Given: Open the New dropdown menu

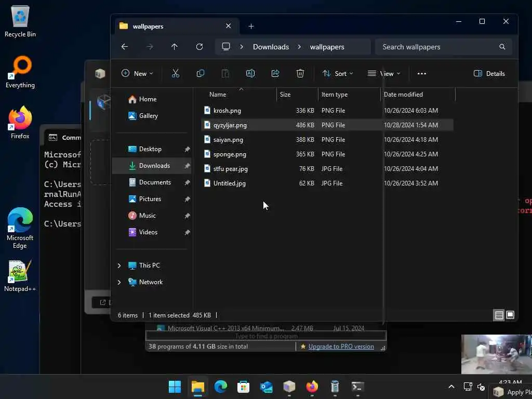Looking at the screenshot, I should coord(137,73).
